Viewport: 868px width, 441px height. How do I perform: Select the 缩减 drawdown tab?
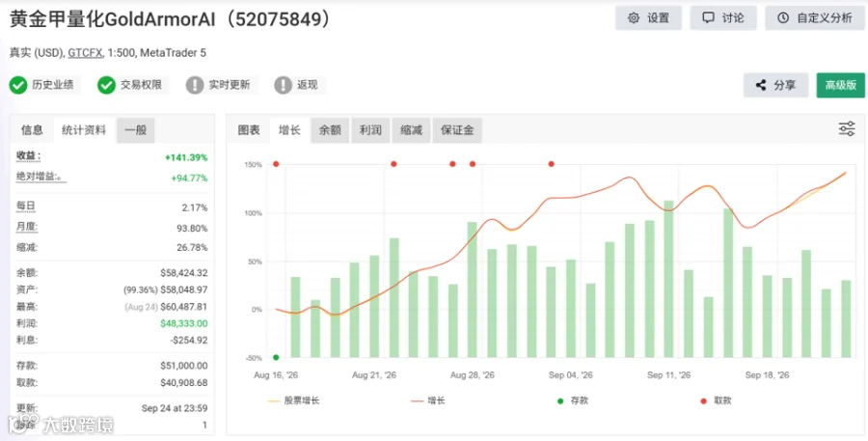(411, 130)
